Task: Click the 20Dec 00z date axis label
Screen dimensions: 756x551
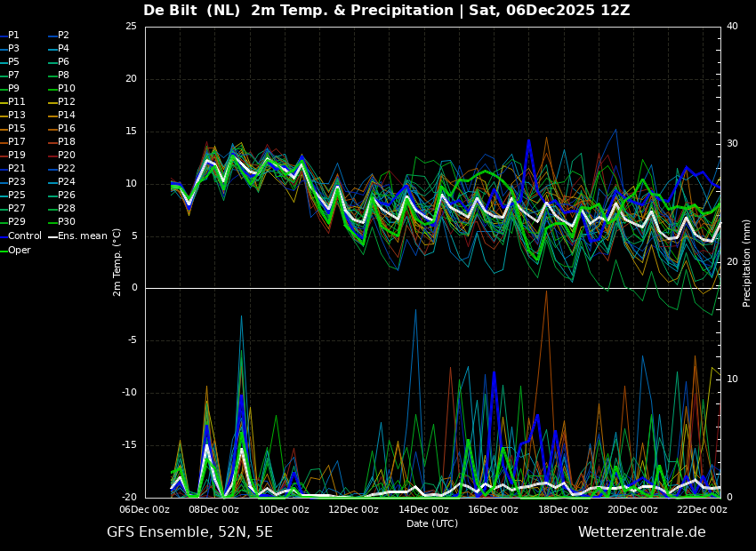Action: (632, 510)
